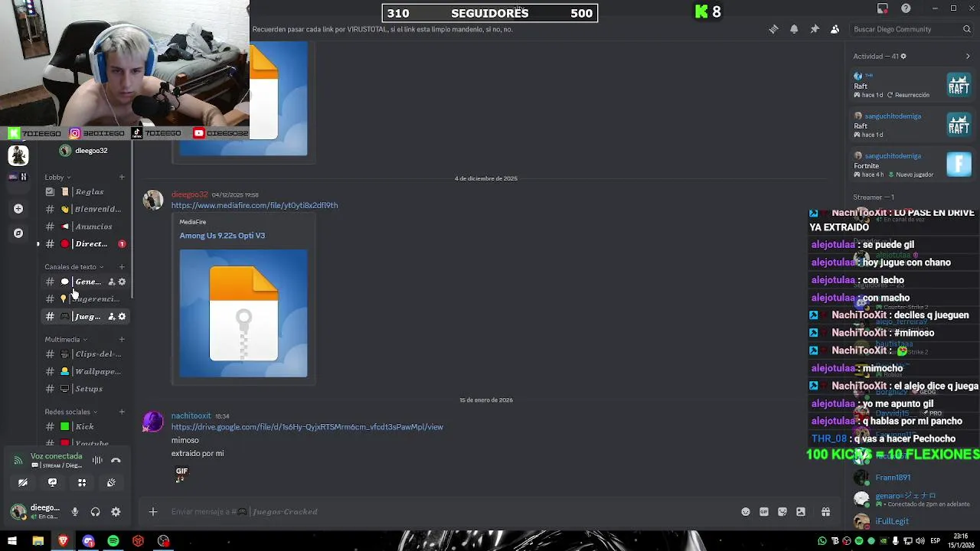Open the Anuncios channel
Image resolution: width=980 pixels, height=551 pixels.
[x=85, y=227]
